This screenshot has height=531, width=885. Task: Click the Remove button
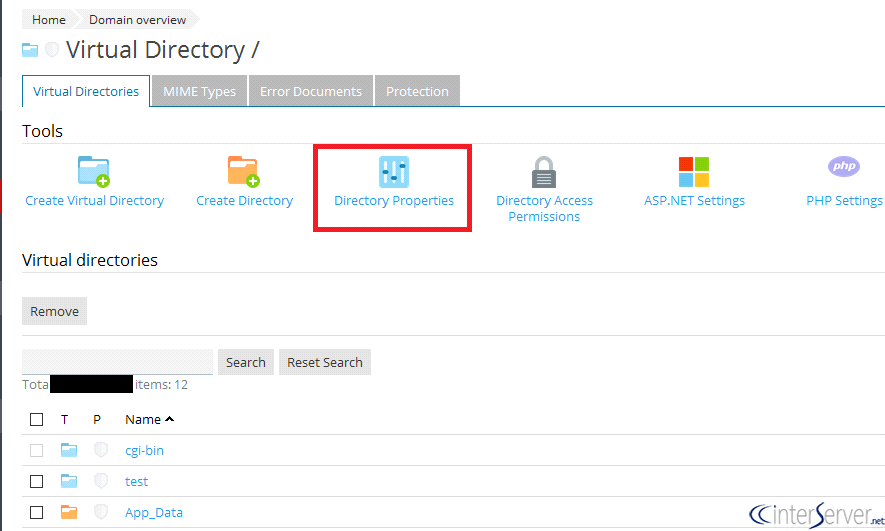pos(54,311)
